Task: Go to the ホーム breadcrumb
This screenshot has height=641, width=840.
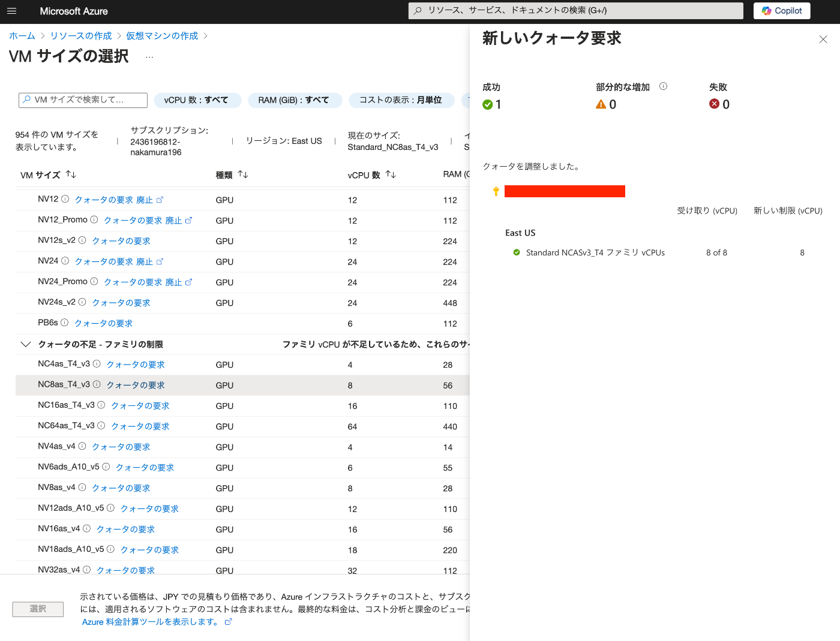Action: (22, 36)
